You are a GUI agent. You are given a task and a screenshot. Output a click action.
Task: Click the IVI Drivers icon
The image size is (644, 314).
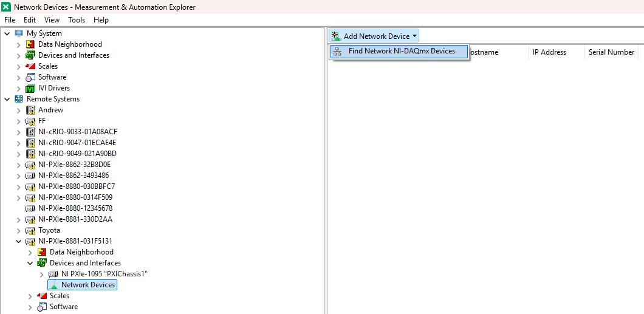(x=30, y=88)
